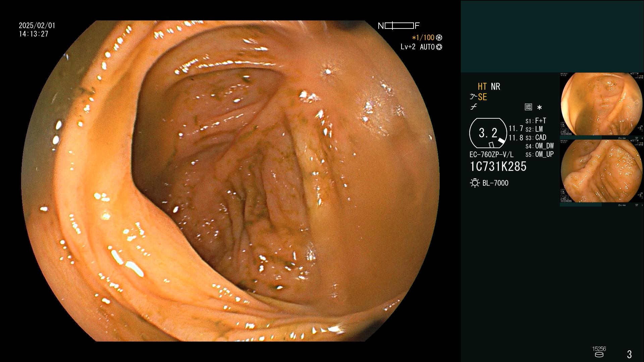Click the structure enhancement icon beside SE
Screen dimensions: 644x362
tap(473, 97)
